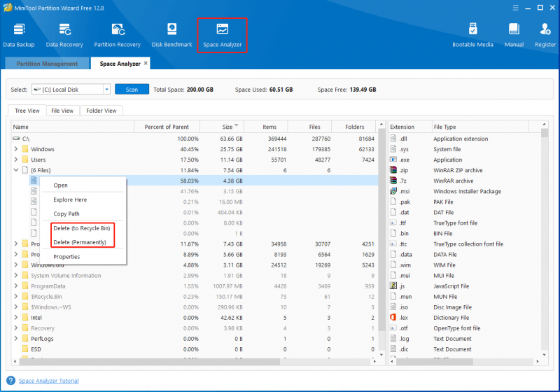Collapse the [6 Files] tree node
The width and height of the screenshot is (560, 392).
point(15,170)
